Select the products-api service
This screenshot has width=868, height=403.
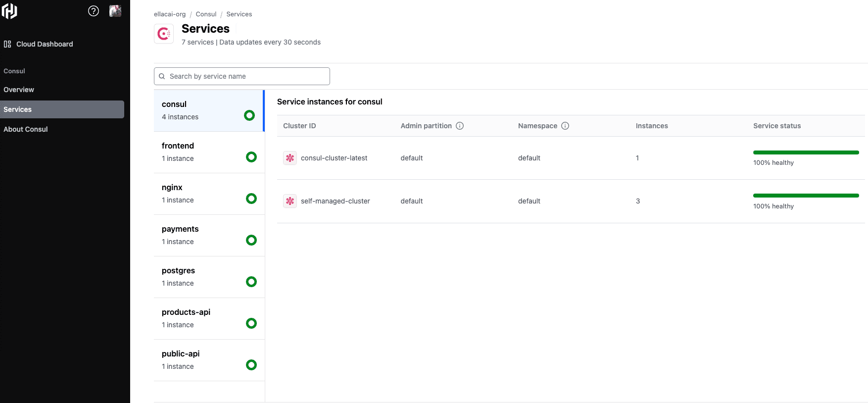[209, 318]
